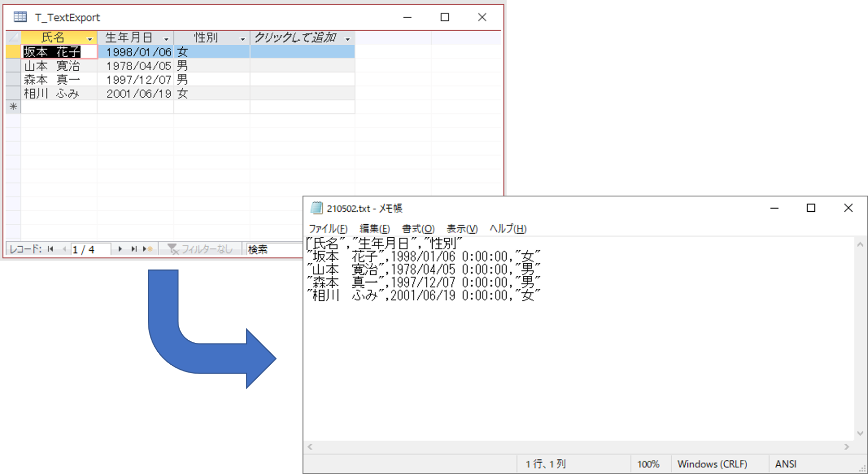This screenshot has height=474, width=868.
Task: Click inside the 検索 search box
Action: click(271, 249)
